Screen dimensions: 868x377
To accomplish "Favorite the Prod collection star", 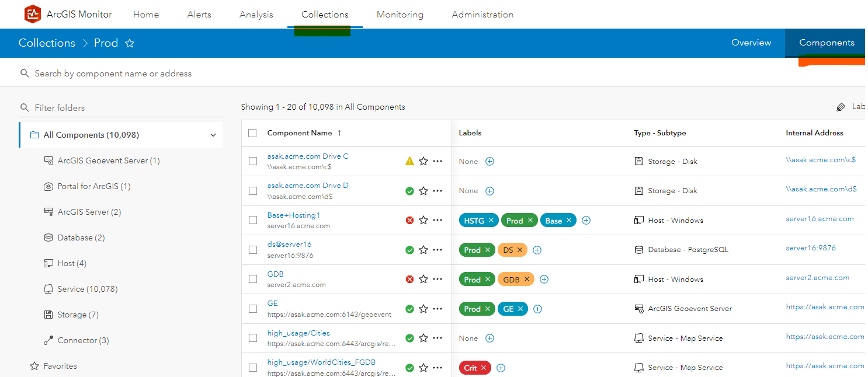I will [130, 43].
